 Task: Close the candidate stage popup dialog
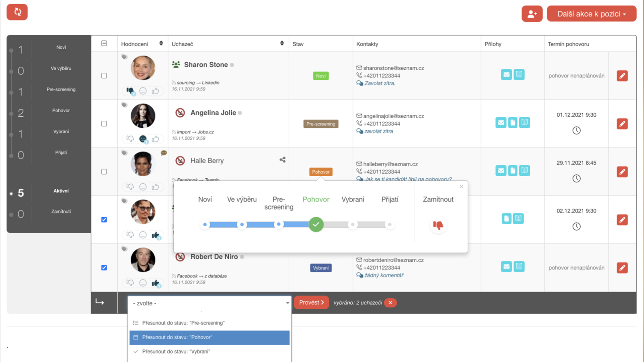(461, 186)
